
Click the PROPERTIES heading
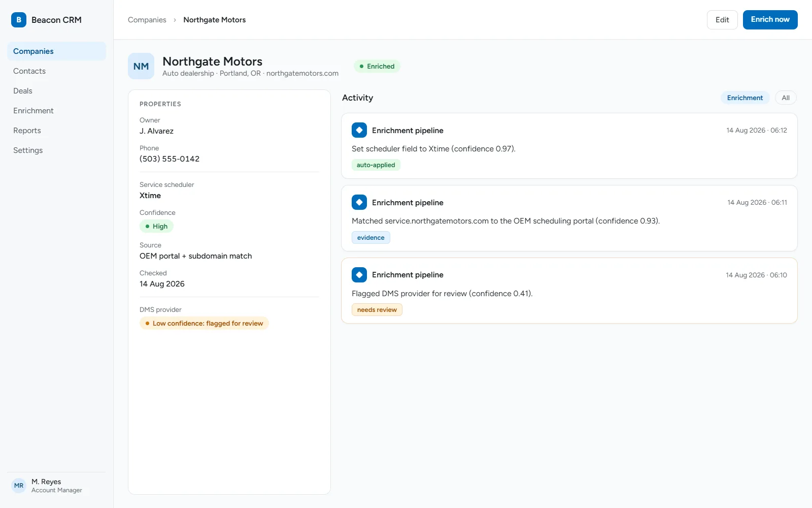(x=160, y=104)
